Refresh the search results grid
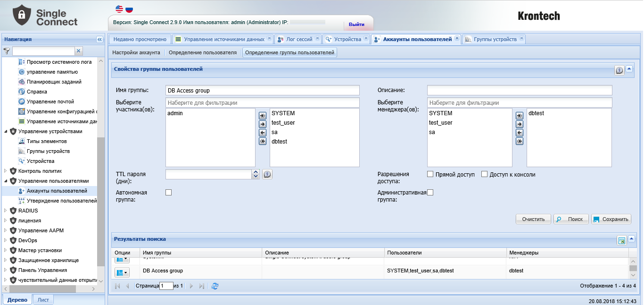Image resolution: width=644 pixels, height=305 pixels. coord(215,286)
